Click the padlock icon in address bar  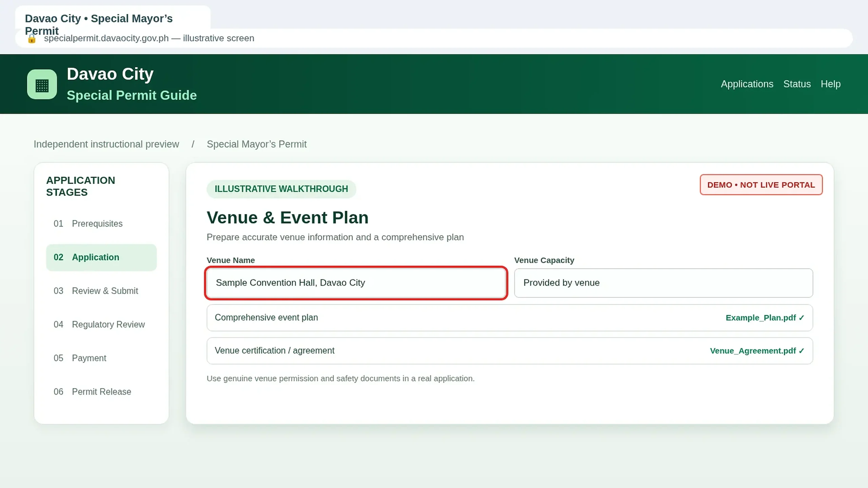[x=32, y=39]
